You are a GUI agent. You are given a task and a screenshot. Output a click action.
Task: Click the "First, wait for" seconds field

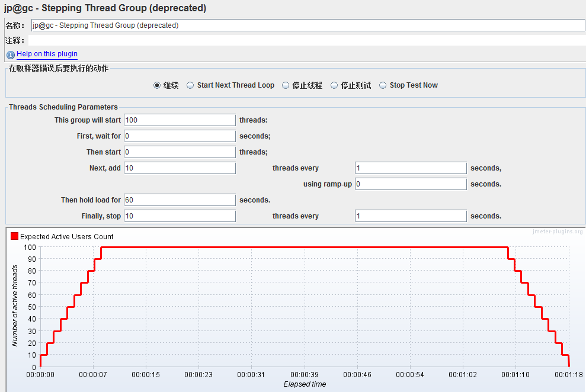pos(179,136)
